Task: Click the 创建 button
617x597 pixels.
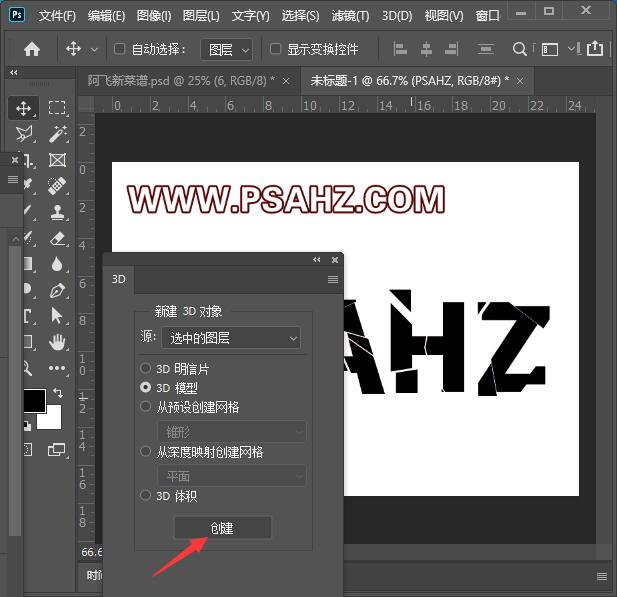Action: (x=223, y=527)
